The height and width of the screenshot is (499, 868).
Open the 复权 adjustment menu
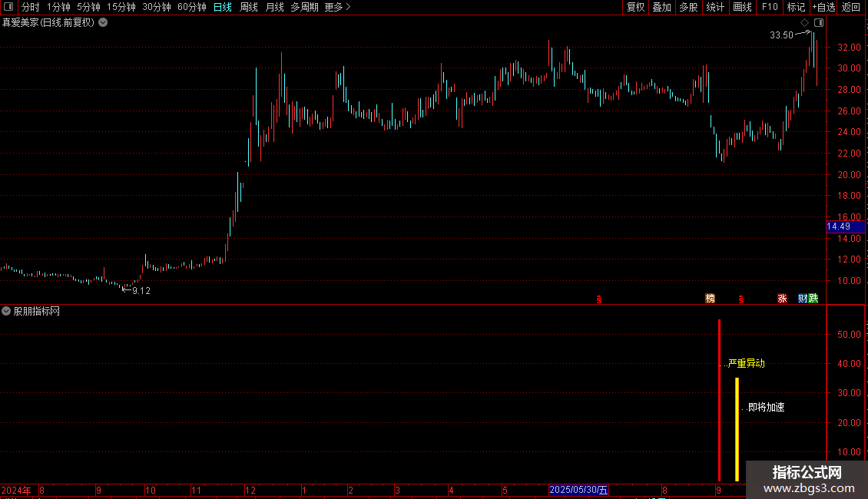(635, 7)
